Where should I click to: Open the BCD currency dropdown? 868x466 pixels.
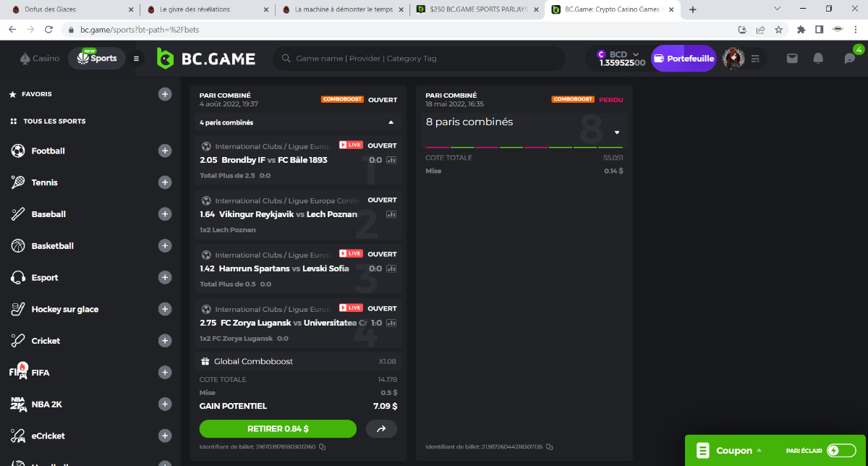635,54
